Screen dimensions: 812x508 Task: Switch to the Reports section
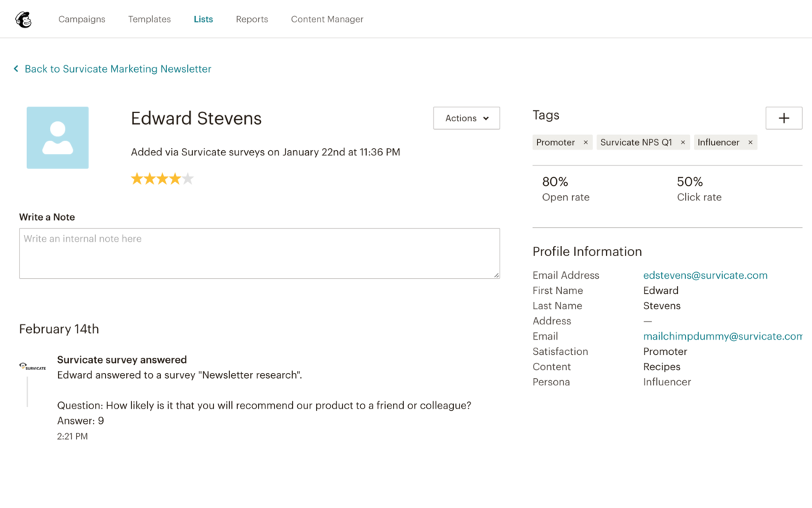click(252, 20)
